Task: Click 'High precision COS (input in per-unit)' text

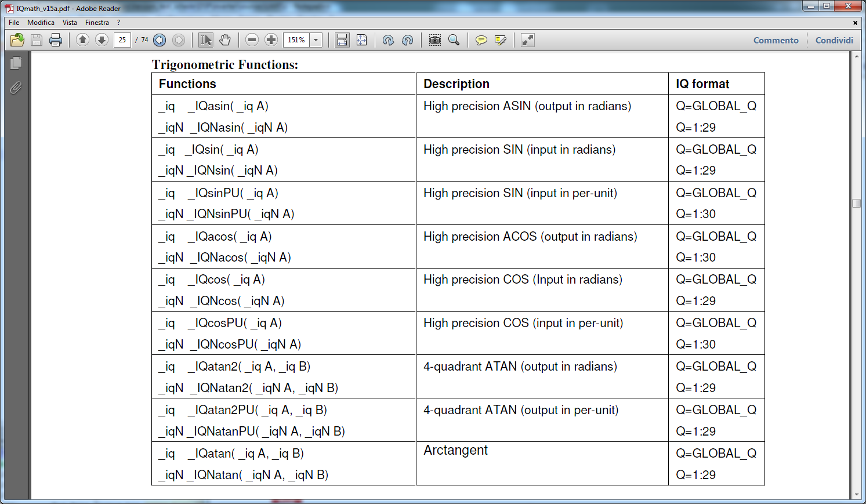Action: point(523,323)
